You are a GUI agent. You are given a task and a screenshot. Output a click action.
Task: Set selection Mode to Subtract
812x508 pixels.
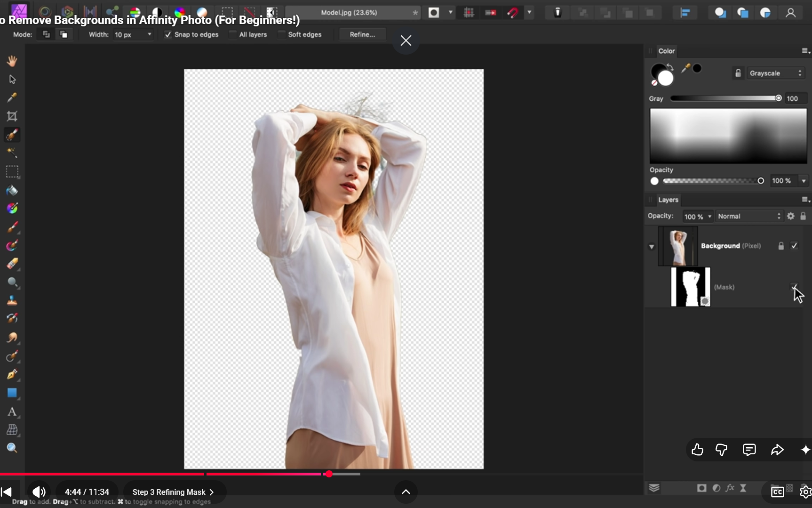click(64, 34)
